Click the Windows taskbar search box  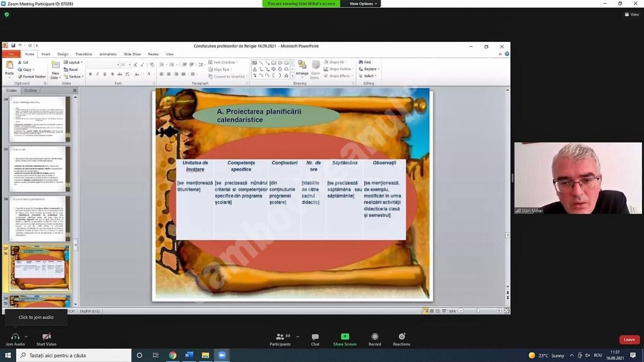pyautogui.click(x=74, y=355)
